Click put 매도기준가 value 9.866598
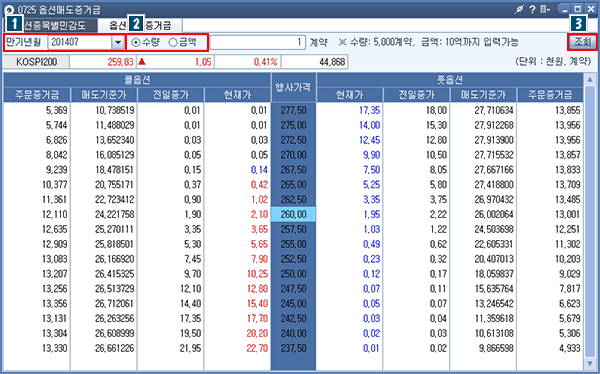The image size is (600, 374). tap(496, 348)
